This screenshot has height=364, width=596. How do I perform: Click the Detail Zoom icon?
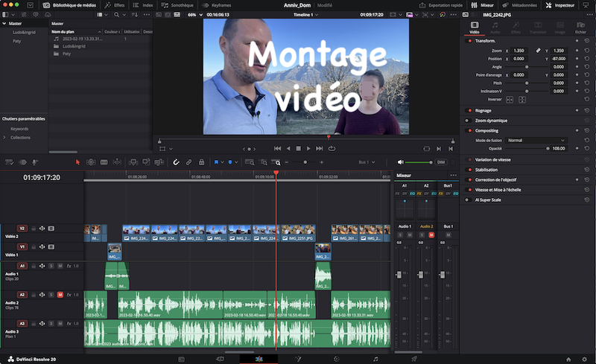(x=263, y=162)
